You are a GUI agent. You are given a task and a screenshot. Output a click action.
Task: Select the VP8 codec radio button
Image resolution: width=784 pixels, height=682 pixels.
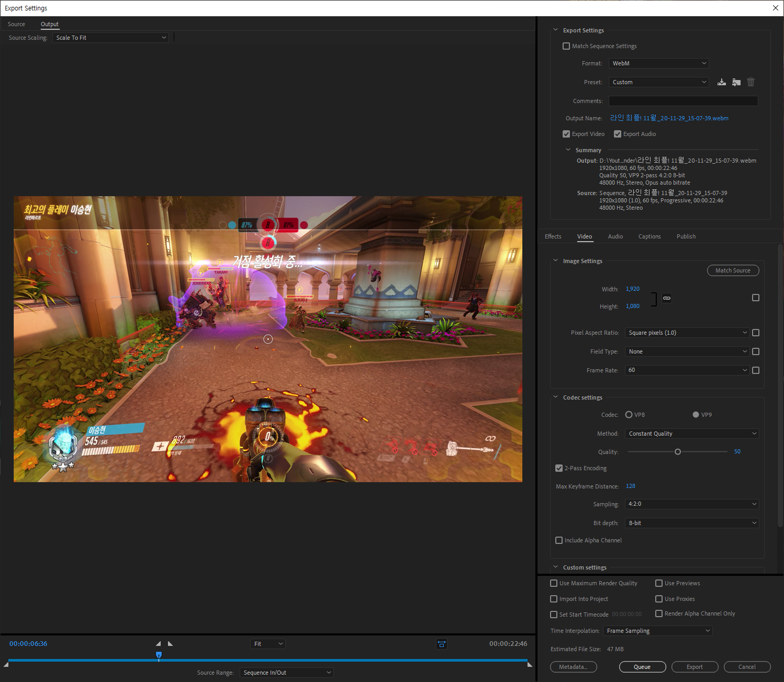point(629,415)
